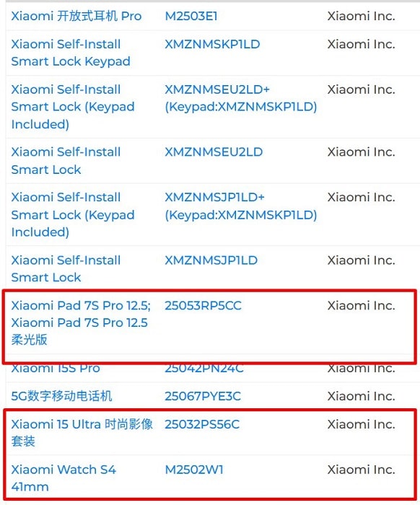The width and height of the screenshot is (420, 505).
Task: Open Self-Install Smart Lock beside XMZNMSJP1LD
Action: pos(66,268)
